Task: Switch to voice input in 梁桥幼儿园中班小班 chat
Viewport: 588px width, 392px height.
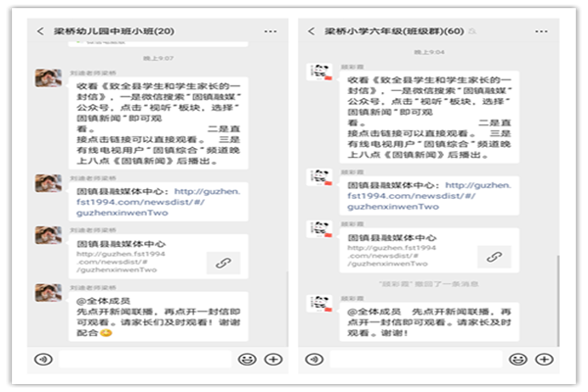Action: tap(42, 359)
